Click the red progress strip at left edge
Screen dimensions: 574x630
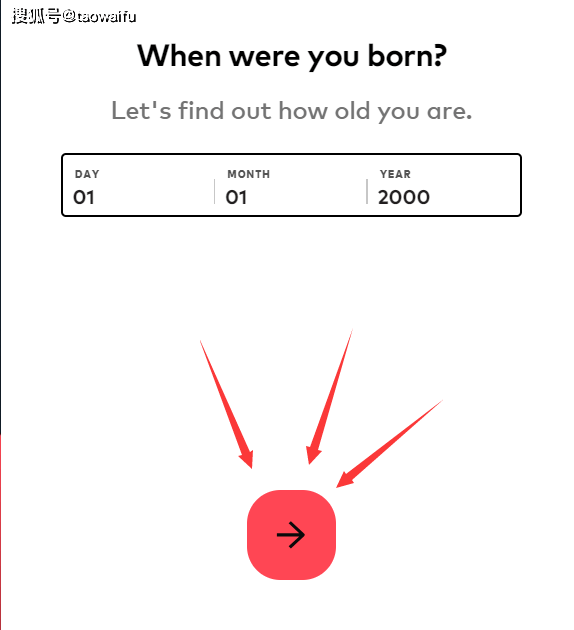tap(1, 532)
